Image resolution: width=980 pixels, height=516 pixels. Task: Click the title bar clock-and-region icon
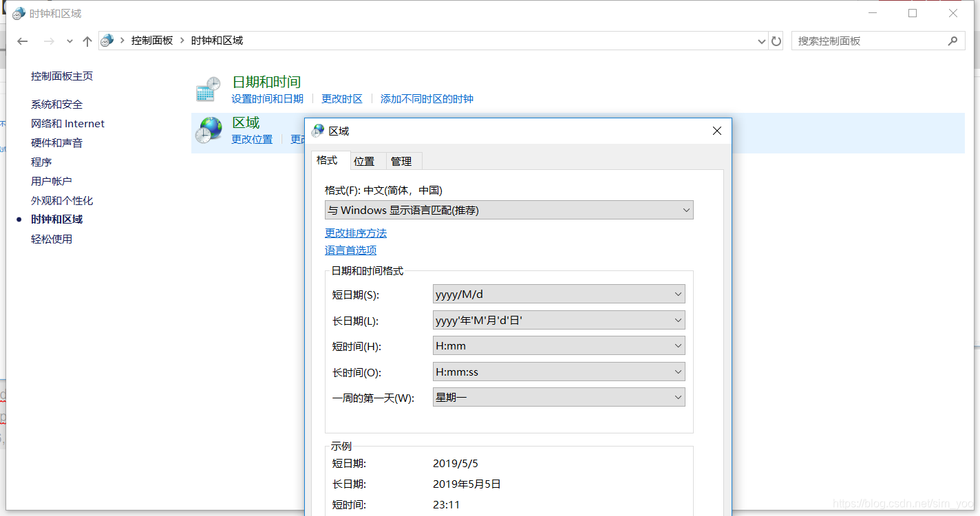19,14
